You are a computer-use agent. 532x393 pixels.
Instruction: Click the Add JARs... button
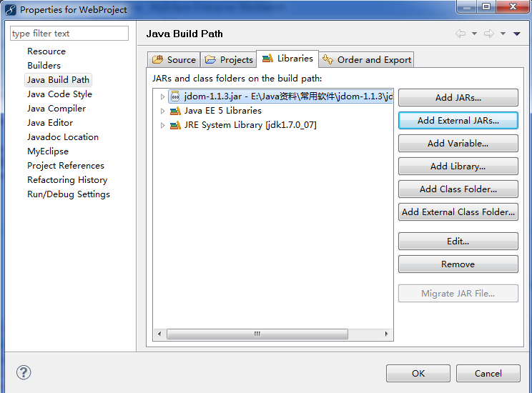458,98
